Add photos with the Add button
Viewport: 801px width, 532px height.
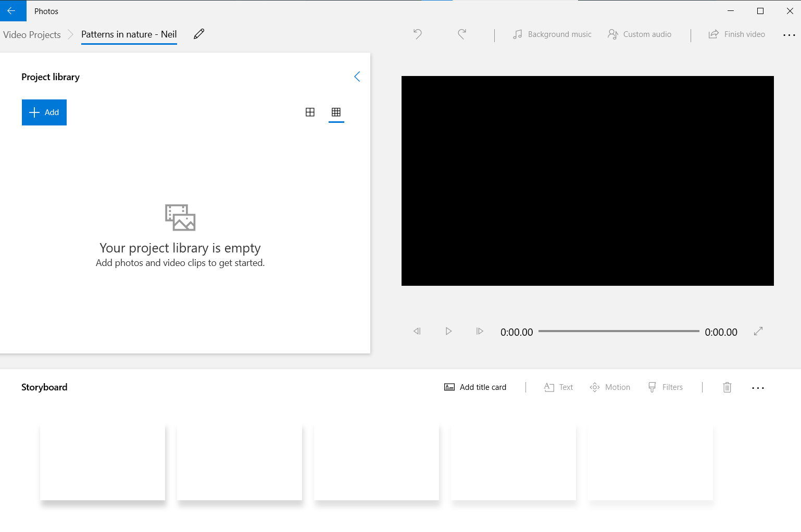click(44, 112)
